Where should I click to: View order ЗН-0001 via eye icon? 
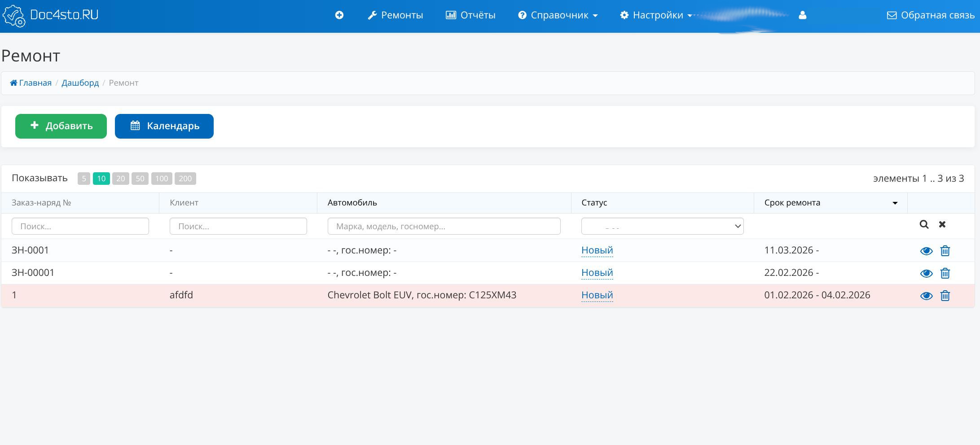926,251
